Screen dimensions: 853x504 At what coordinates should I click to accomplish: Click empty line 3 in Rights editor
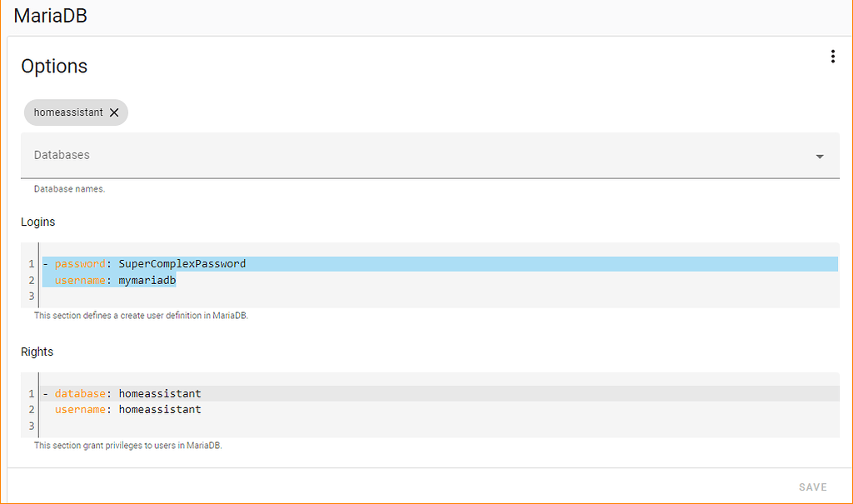click(83, 425)
